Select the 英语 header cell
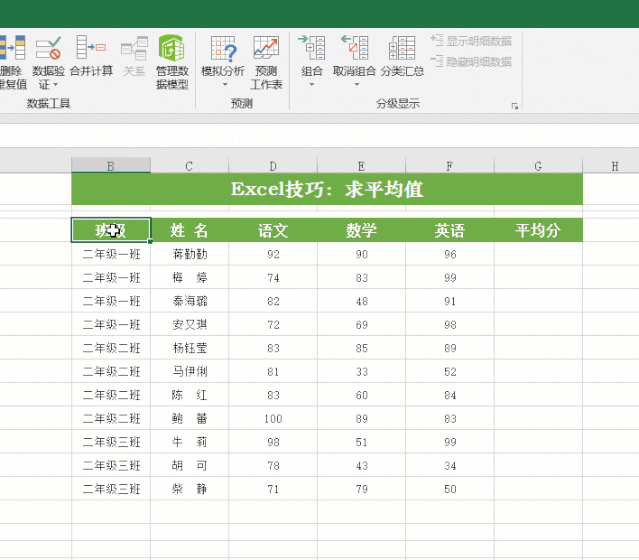 (450, 230)
